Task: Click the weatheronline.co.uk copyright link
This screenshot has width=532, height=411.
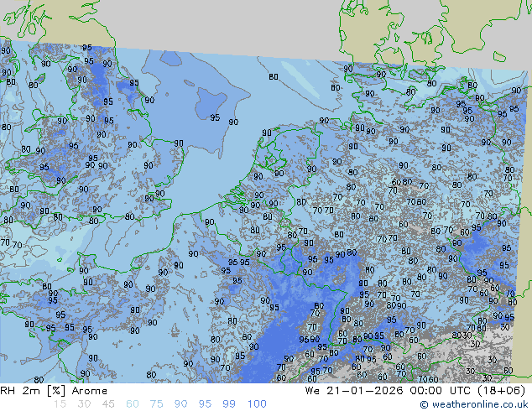Action: click(x=474, y=404)
